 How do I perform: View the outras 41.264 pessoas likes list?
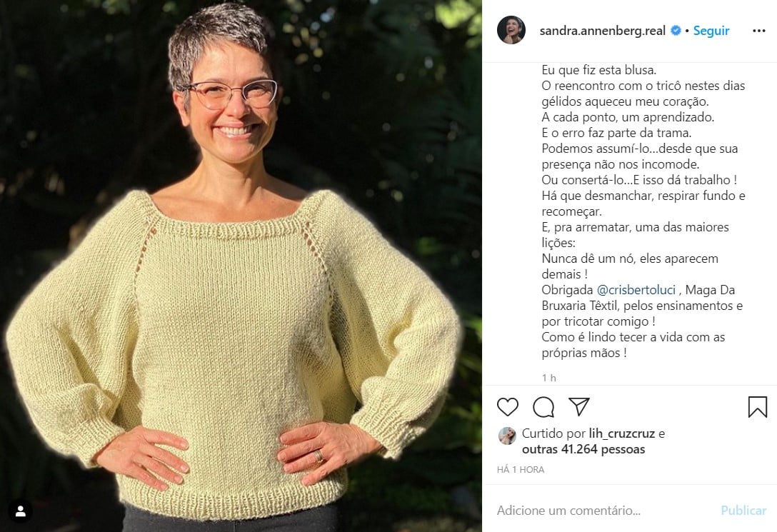tap(583, 449)
